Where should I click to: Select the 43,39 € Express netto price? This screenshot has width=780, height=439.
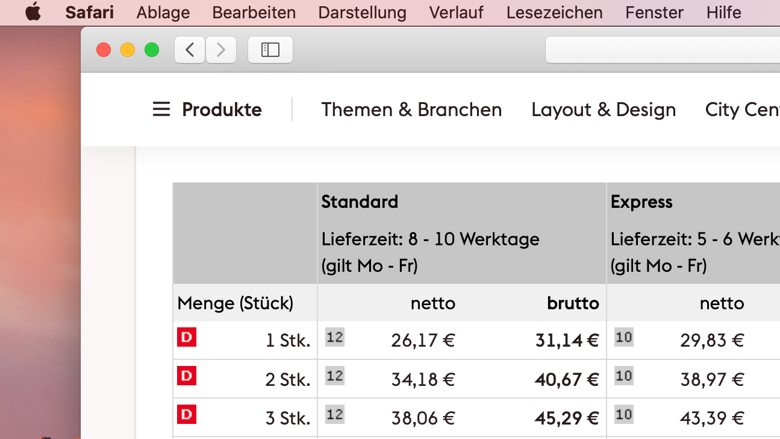click(712, 418)
